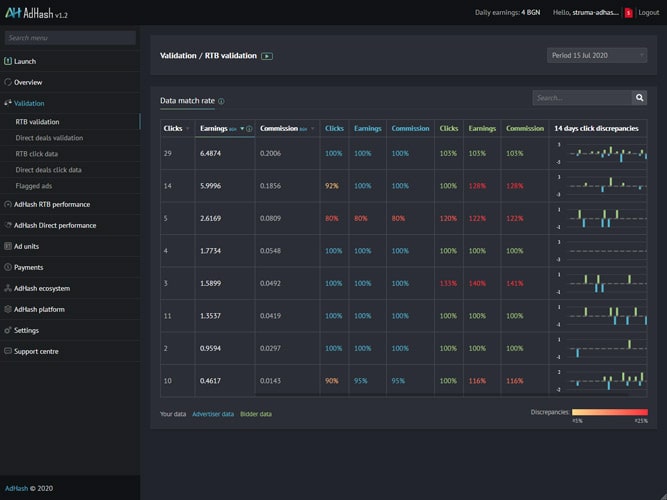Open Direct deals validation submenu item

point(49,137)
